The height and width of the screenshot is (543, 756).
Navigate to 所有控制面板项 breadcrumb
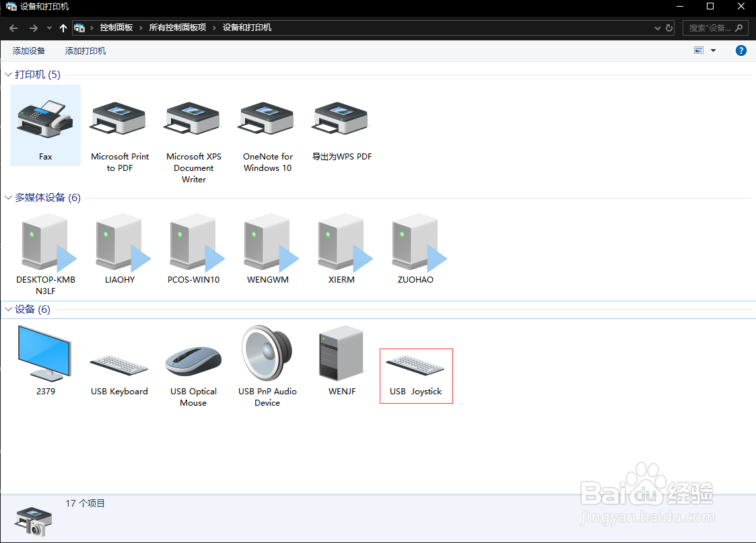[178, 28]
